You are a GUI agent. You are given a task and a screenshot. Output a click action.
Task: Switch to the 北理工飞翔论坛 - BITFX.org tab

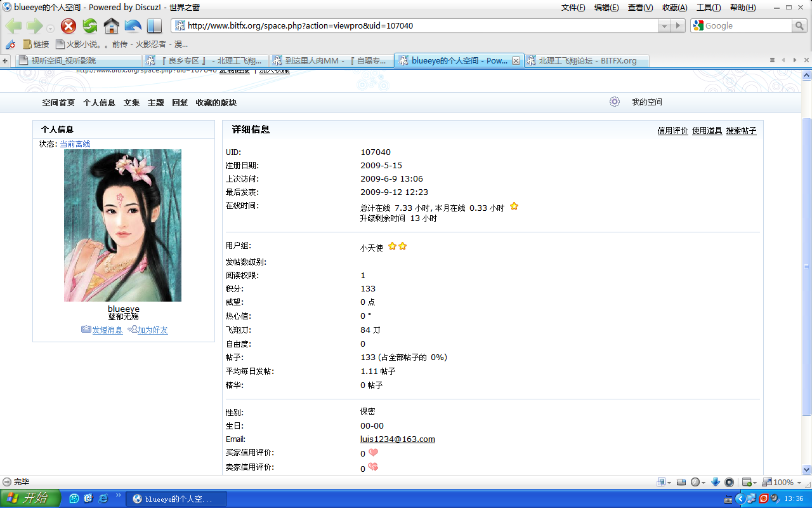click(587, 61)
